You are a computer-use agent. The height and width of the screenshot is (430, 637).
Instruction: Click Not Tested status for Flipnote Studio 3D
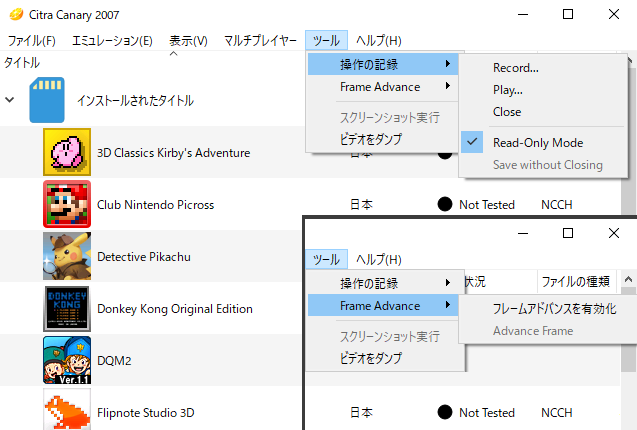pyautogui.click(x=487, y=413)
